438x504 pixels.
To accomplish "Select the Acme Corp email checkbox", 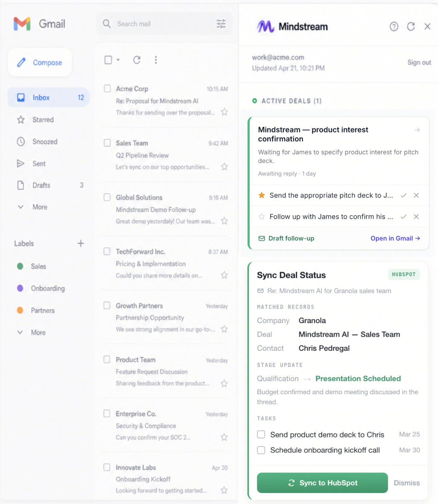I will click(107, 89).
